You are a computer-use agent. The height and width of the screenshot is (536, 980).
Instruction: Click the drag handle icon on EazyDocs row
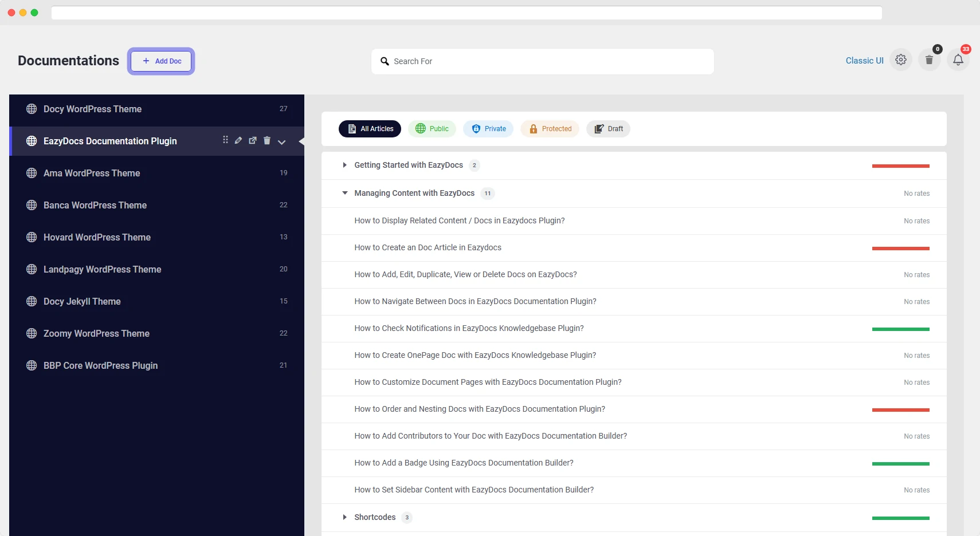(x=225, y=140)
